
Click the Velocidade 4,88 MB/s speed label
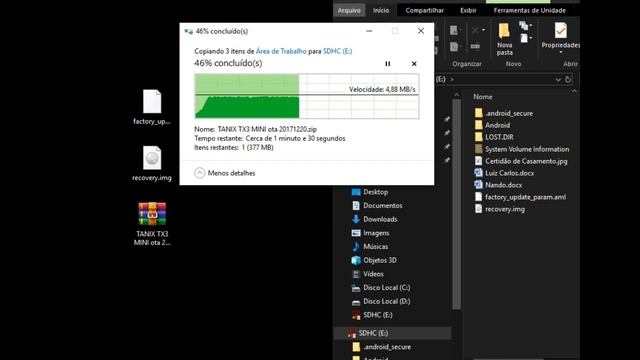tap(382, 89)
